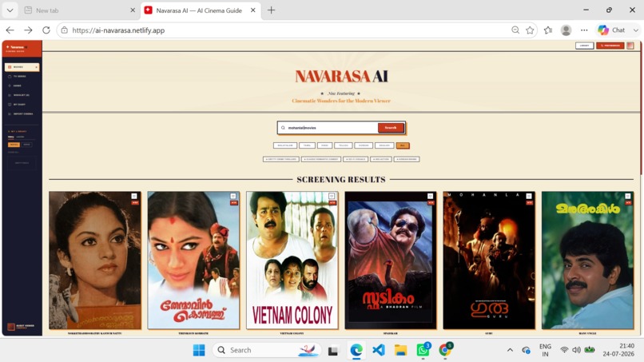Image resolution: width=644 pixels, height=362 pixels.
Task: Bookmark the Vietnam Colony poster via corner icon
Action: coord(332,196)
